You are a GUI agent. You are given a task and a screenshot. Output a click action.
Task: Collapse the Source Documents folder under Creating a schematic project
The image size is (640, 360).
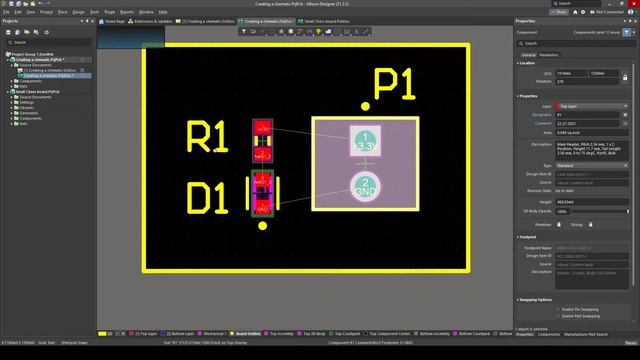12,65
